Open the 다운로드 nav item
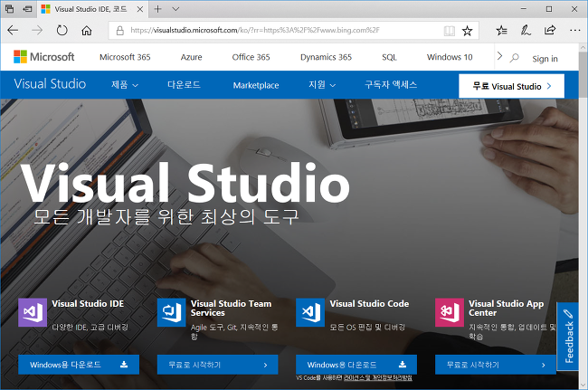588x390 pixels. (184, 85)
